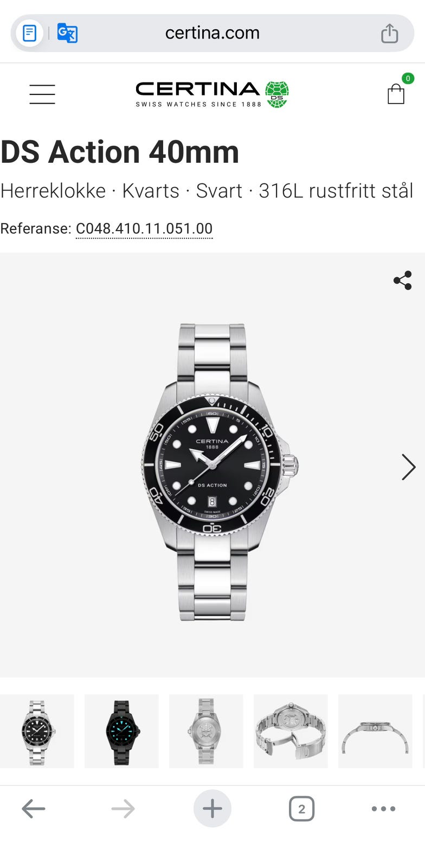Open the tab switcher showing 2 tabs
Image resolution: width=425 pixels, height=868 pixels.
coord(301,809)
